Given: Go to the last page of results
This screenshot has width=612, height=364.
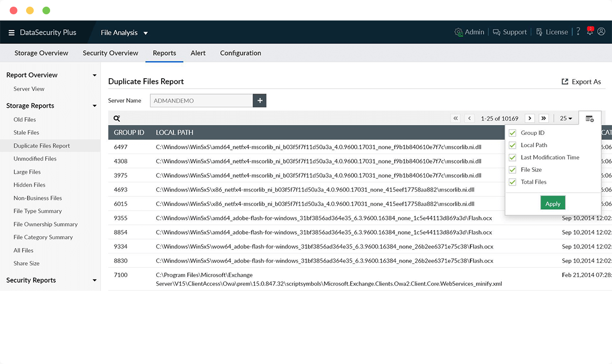Looking at the screenshot, I should (543, 118).
